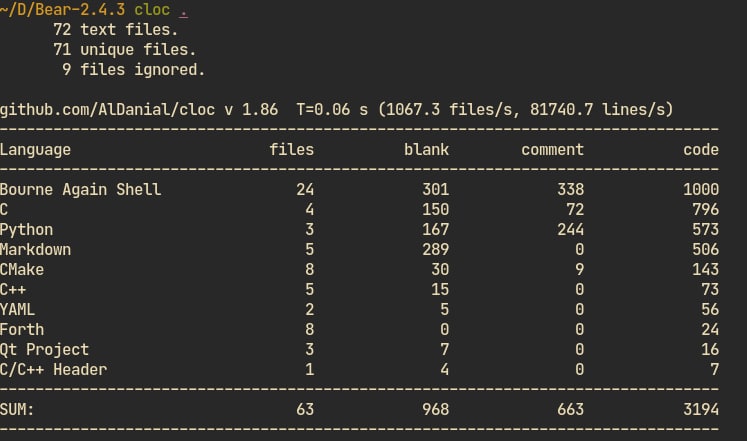Select the 'Forth' row label
Image resolution: width=747 pixels, height=441 pixels.
(22, 330)
